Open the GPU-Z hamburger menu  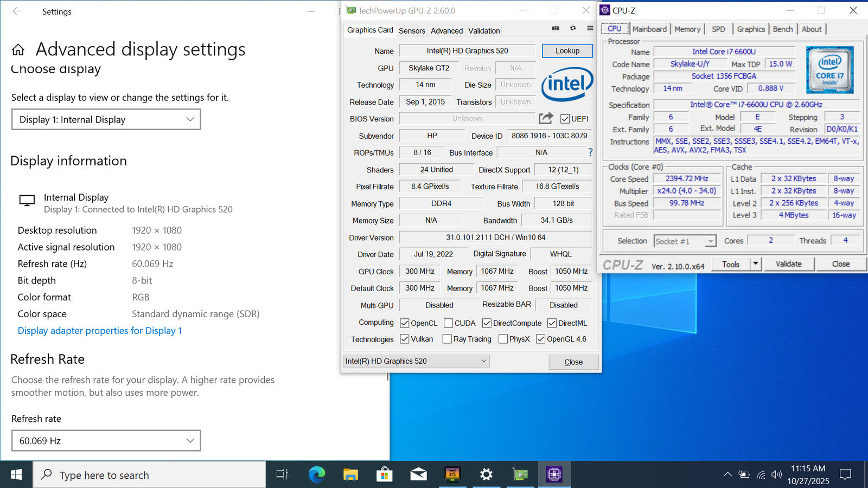click(x=590, y=28)
